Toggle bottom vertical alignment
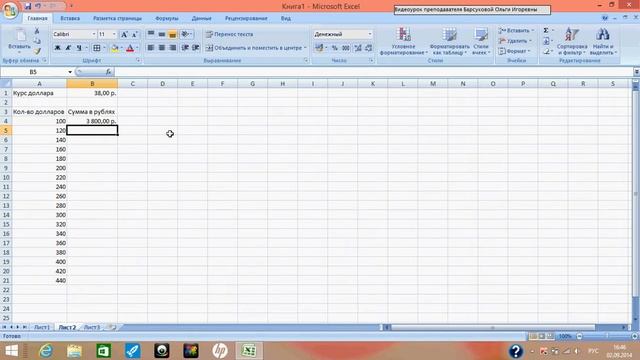 pos(172,34)
